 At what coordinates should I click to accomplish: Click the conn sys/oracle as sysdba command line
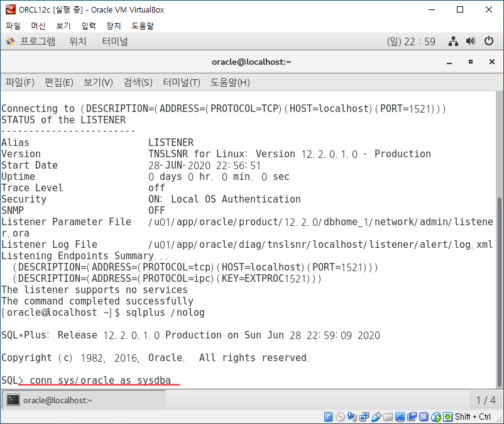(101, 380)
